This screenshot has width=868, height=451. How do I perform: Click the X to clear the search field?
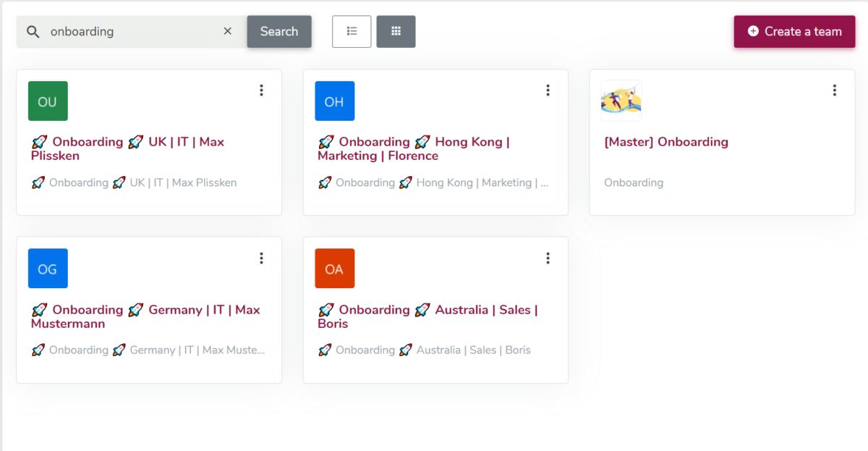tap(227, 31)
